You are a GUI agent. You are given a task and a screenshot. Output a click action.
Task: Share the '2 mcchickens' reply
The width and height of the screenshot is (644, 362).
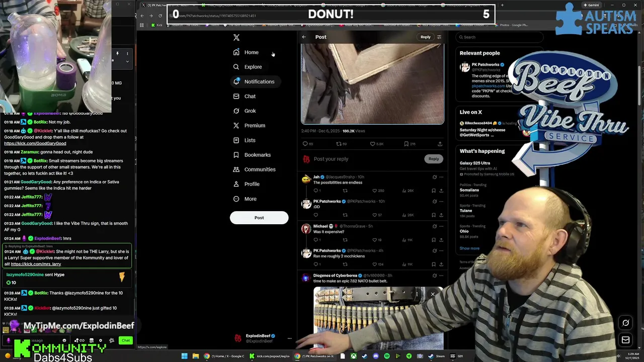441,264
